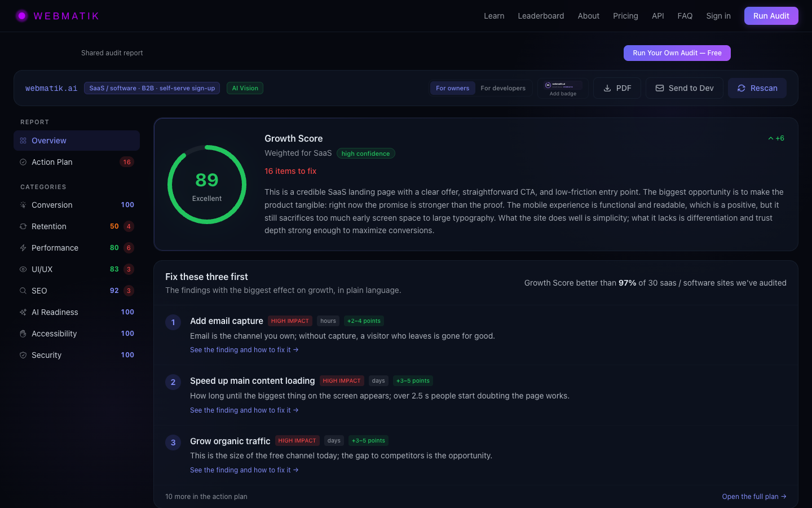Viewport: 812px width, 508px height.
Task: Select the Action Plan sidebar row
Action: [x=77, y=162]
